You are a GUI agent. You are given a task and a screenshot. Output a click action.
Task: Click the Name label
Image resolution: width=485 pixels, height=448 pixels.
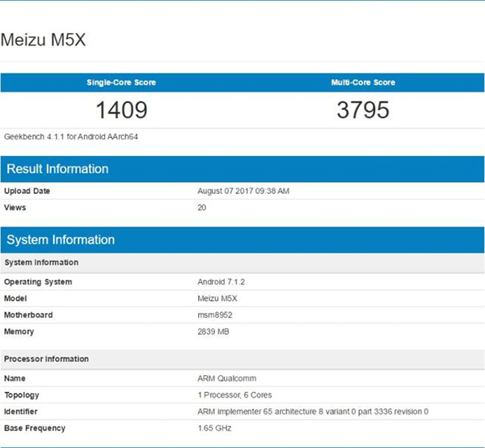(15, 378)
